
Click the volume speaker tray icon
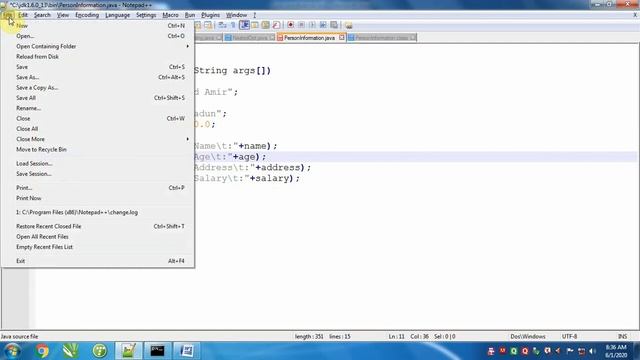pyautogui.click(x=592, y=351)
